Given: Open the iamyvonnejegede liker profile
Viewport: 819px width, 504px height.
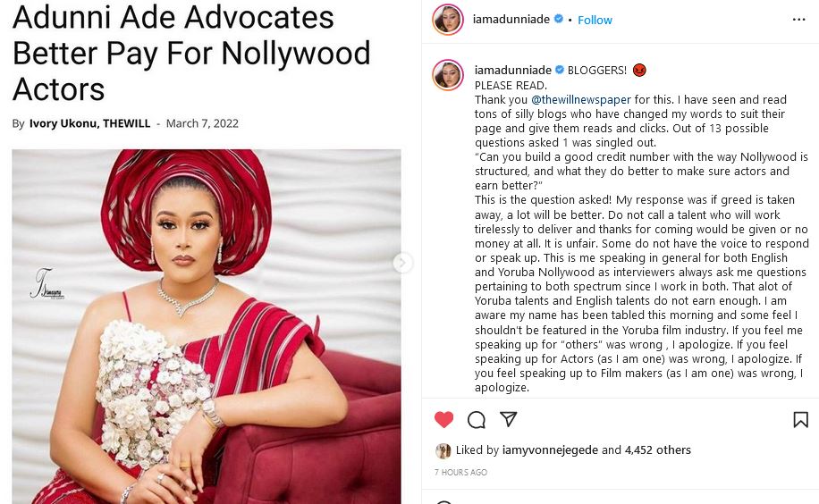Looking at the screenshot, I should pyautogui.click(x=550, y=449).
